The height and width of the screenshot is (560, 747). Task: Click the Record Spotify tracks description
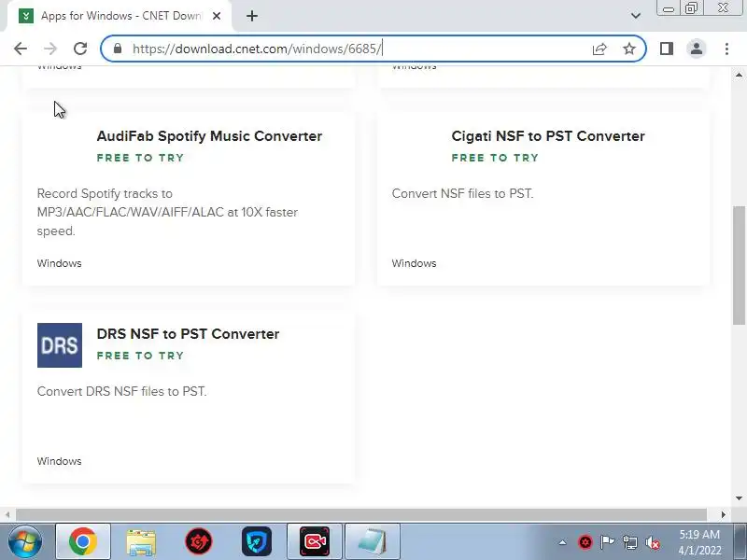click(167, 213)
